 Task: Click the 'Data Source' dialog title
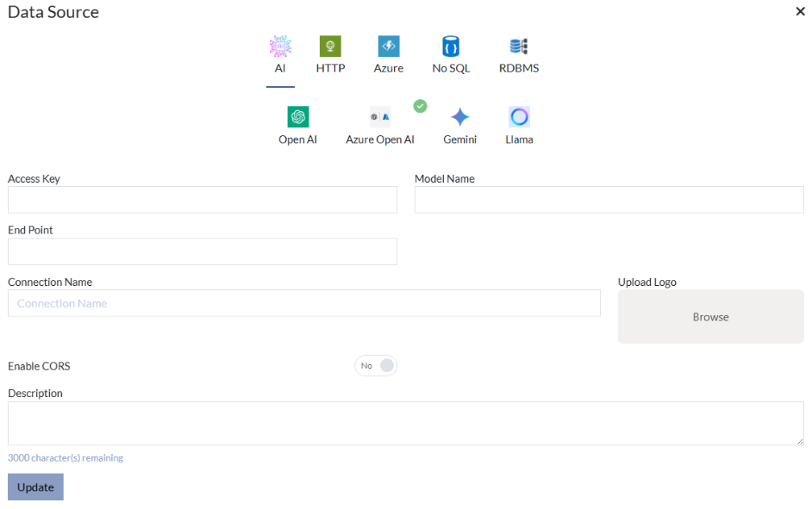[x=53, y=12]
